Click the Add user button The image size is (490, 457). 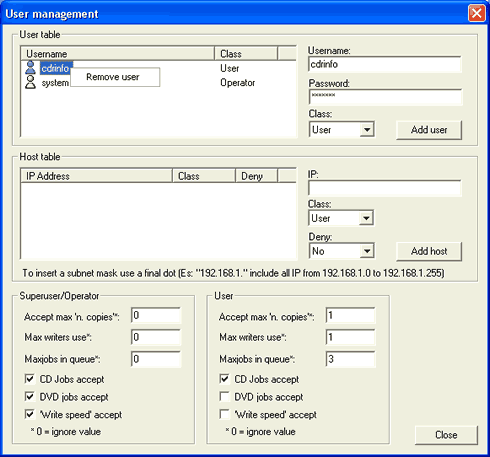[x=429, y=130]
